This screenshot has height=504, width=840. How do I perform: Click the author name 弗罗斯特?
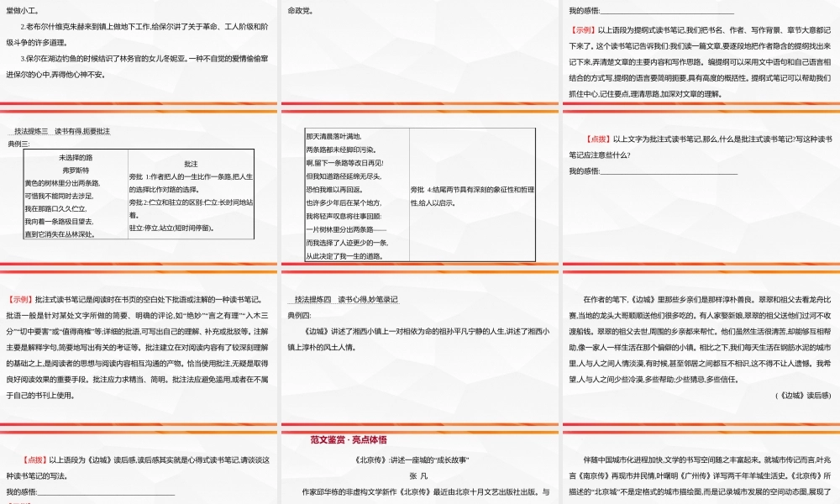point(76,171)
